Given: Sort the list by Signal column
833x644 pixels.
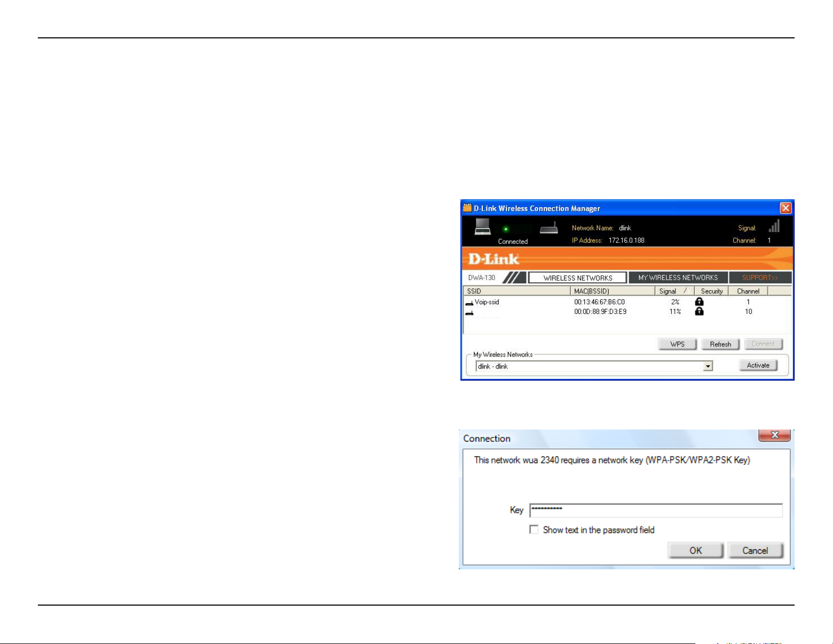Looking at the screenshot, I should tap(674, 291).
